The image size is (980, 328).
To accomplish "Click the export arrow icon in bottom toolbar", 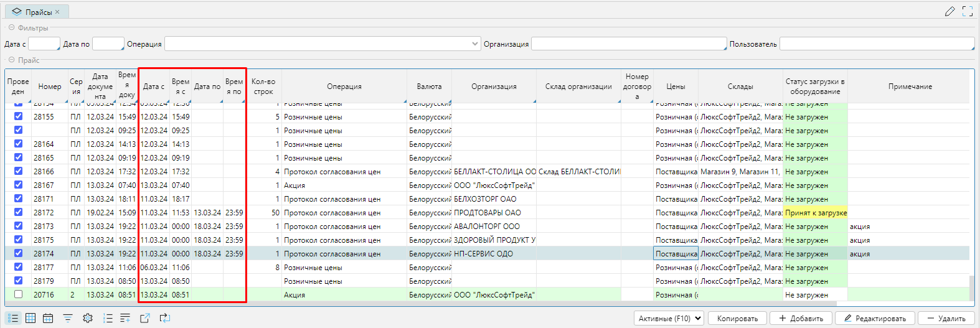I will pos(145,318).
